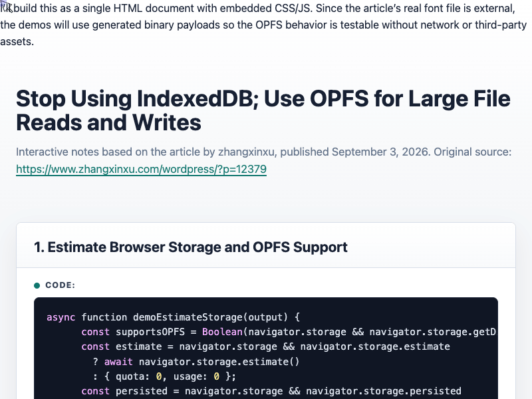Click the "CODE:" label text
Image resolution: width=532 pixels, height=399 pixels.
[x=61, y=285]
